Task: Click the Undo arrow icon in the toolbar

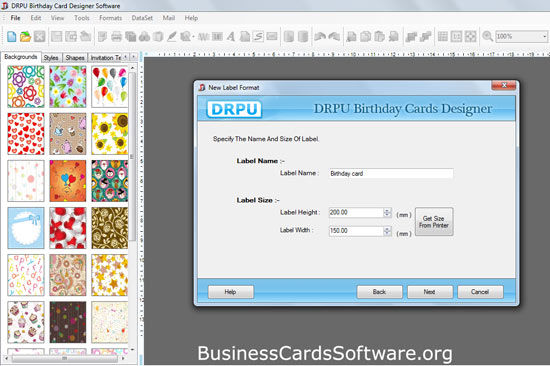Action: pyautogui.click(x=320, y=36)
